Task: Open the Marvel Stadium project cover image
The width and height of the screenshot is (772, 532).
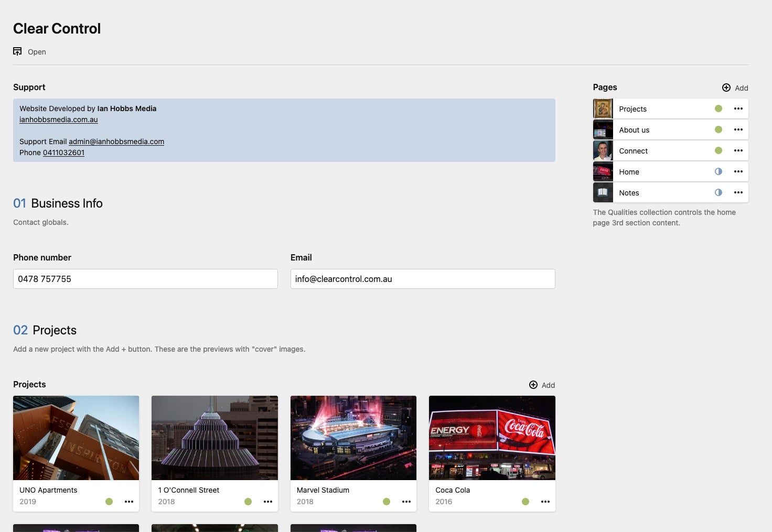Action: coord(353,438)
